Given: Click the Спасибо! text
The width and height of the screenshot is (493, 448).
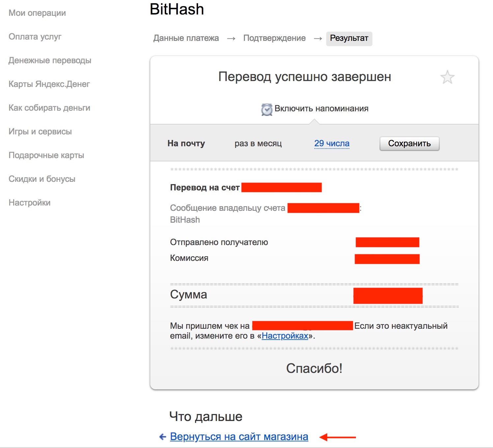Looking at the screenshot, I should pyautogui.click(x=314, y=368).
